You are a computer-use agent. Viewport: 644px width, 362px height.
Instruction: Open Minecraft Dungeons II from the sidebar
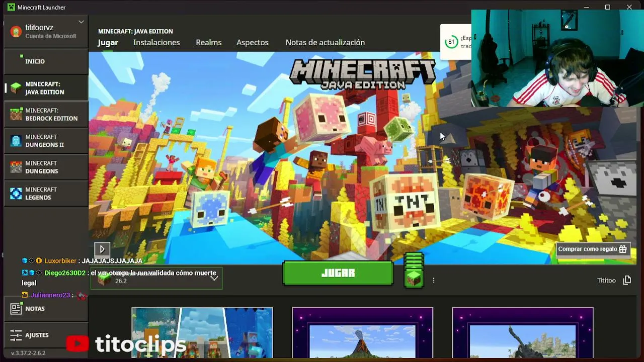(46, 141)
